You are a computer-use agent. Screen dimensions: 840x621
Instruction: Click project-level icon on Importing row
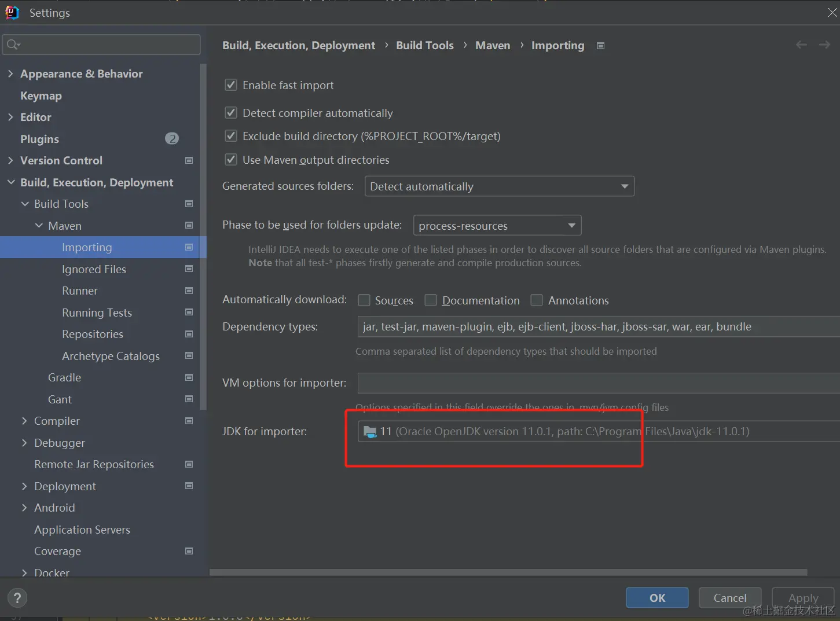pyautogui.click(x=189, y=247)
